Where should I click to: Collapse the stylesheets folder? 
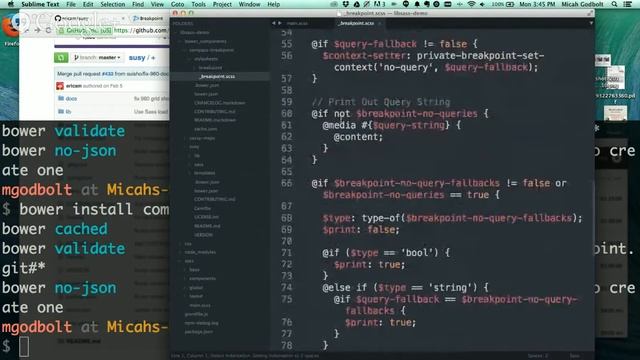click(206, 59)
